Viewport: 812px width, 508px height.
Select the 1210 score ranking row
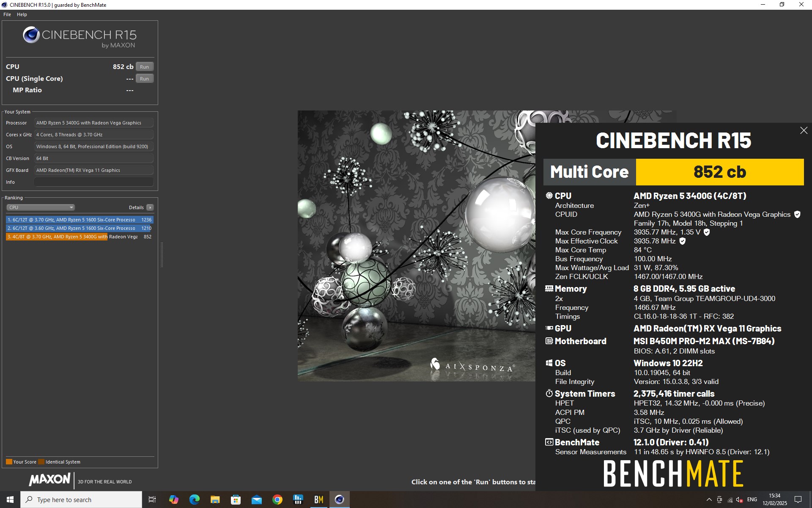pos(80,228)
